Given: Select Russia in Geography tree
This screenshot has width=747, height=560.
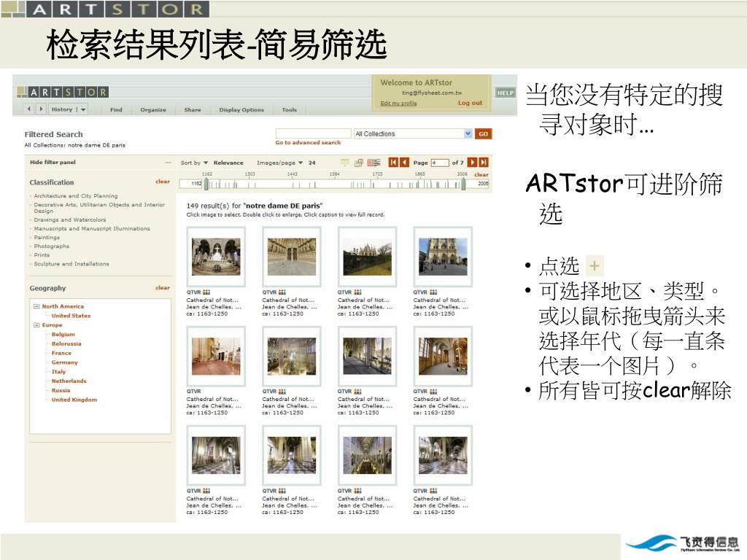Looking at the screenshot, I should (x=61, y=391).
